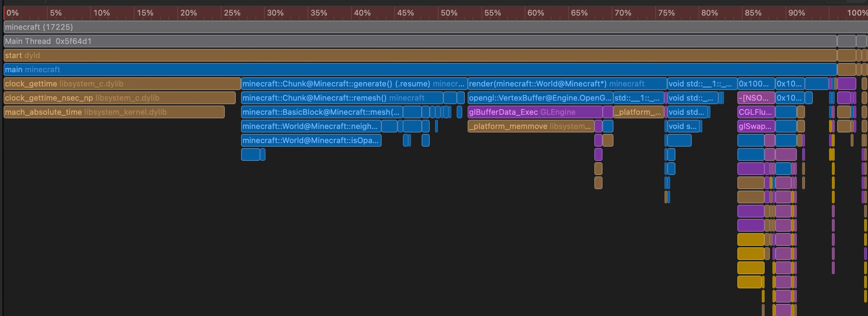Select the 'void std::__1::_...' frame
Screen dimensions: 868x316
702,84
